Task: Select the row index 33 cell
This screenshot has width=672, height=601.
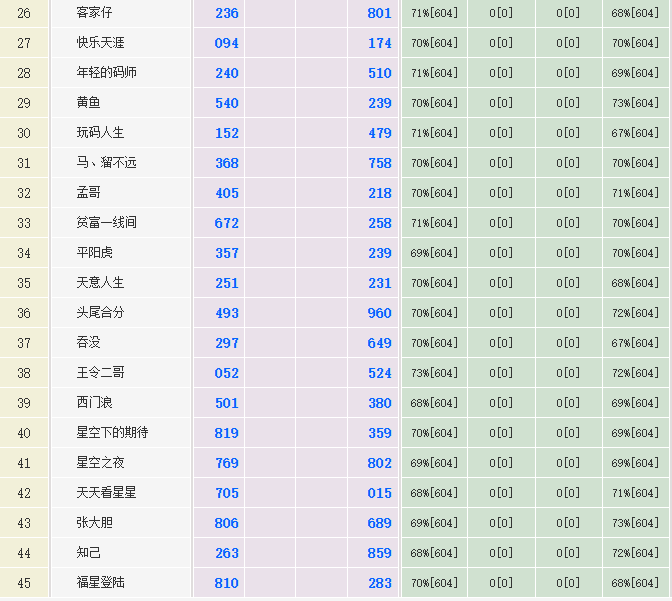Action: point(24,223)
